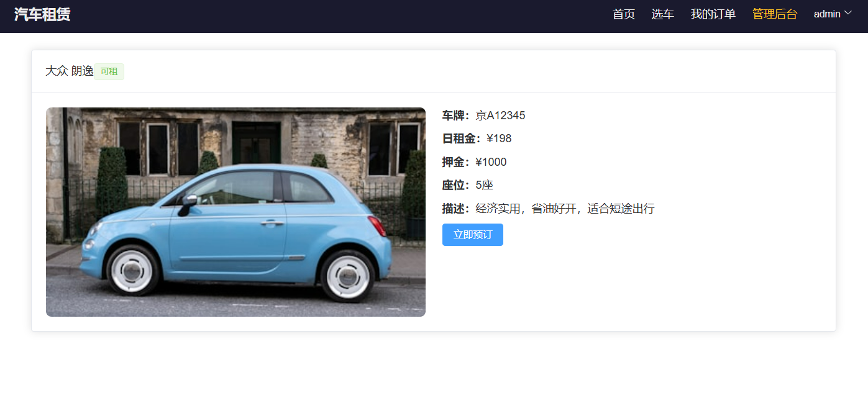This screenshot has width=868, height=408.
Task: Click the 立即预订 button
Action: (x=473, y=235)
